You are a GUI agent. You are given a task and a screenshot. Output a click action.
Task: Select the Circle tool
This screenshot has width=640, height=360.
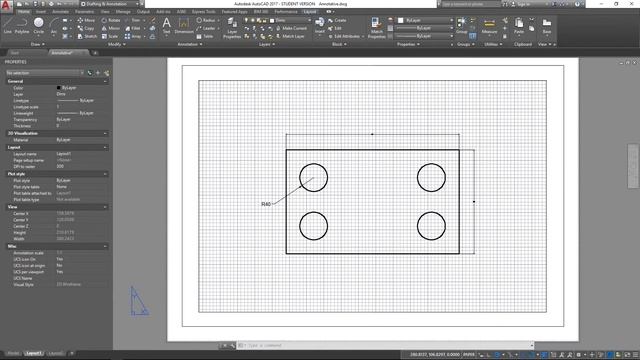[38, 25]
